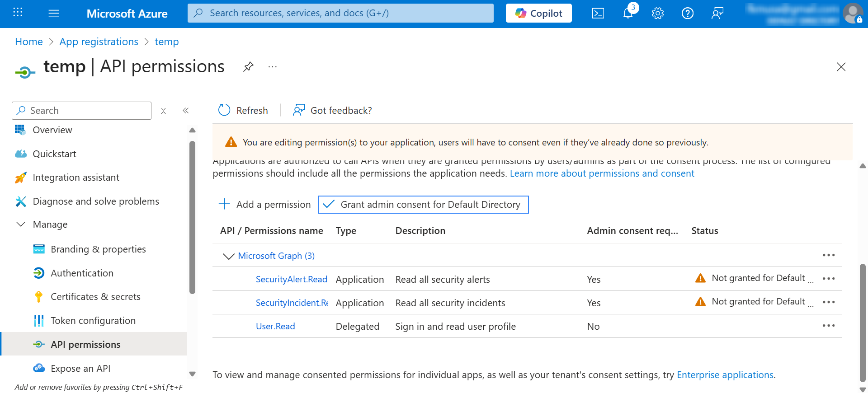868x393 pixels.
Task: Click Grant admin consent for Default Directory
Action: (423, 205)
